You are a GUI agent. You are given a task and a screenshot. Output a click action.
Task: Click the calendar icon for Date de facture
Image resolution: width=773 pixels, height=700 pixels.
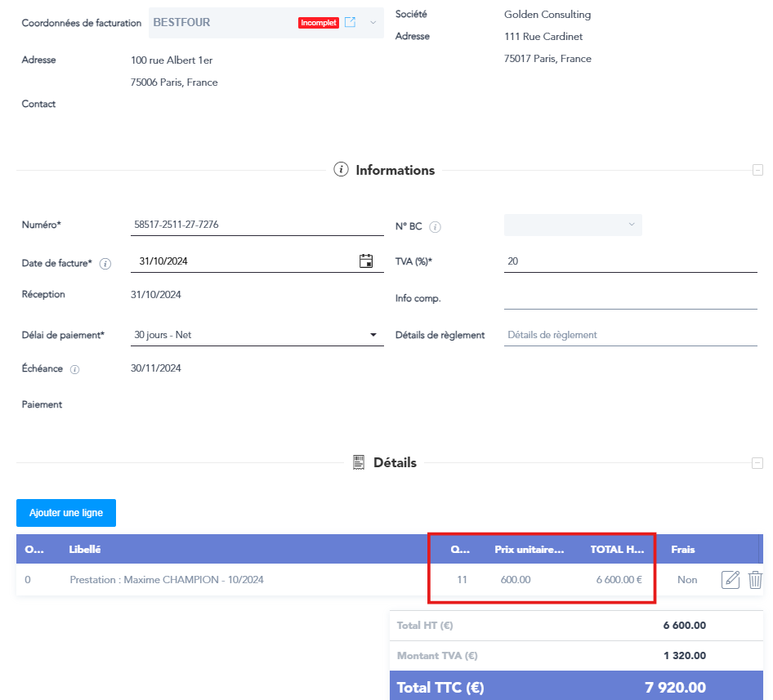click(366, 261)
